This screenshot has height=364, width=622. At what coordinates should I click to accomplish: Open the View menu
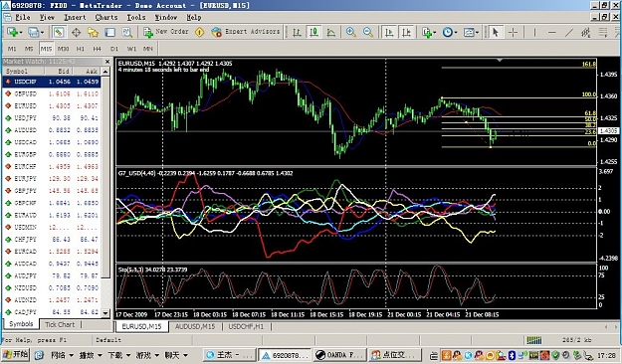47,18
